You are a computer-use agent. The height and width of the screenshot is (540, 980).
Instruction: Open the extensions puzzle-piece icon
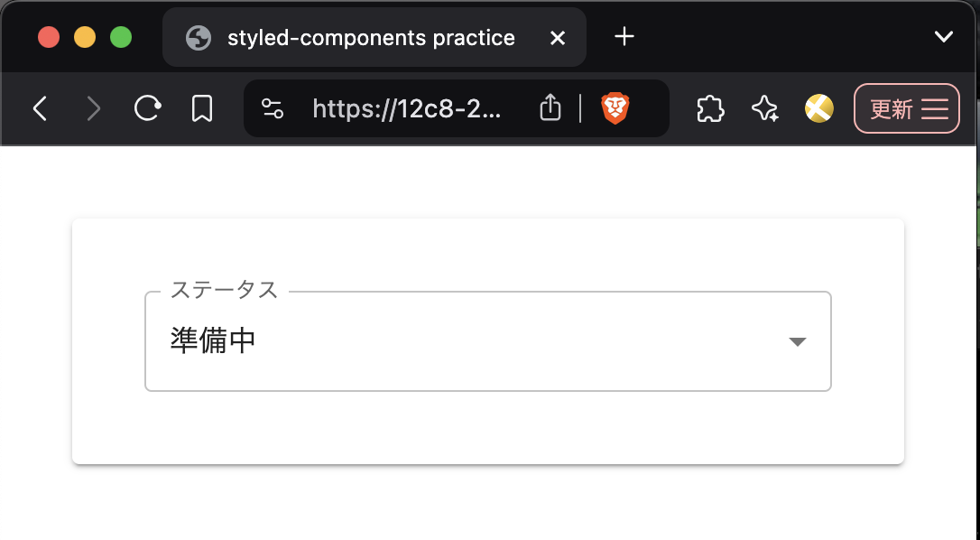pos(710,108)
